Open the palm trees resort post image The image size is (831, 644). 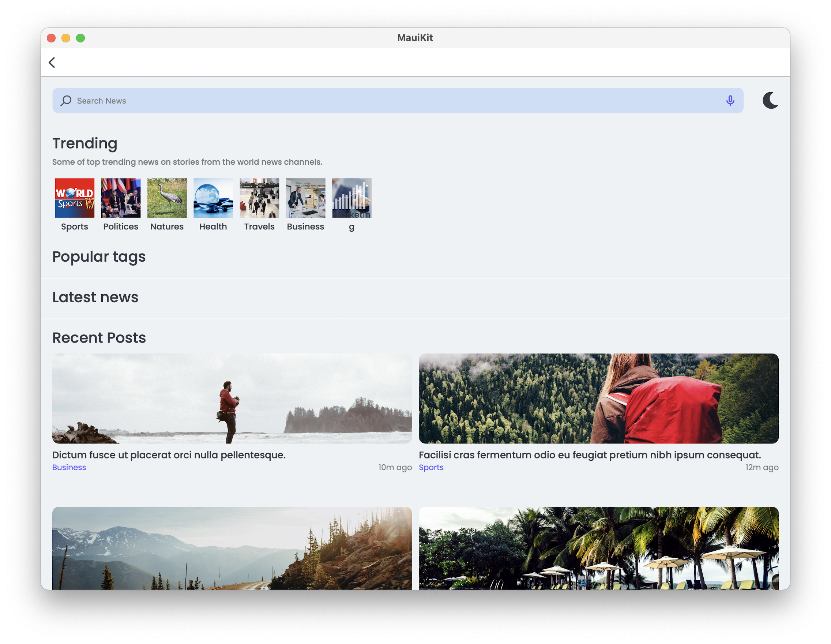pyautogui.click(x=598, y=548)
